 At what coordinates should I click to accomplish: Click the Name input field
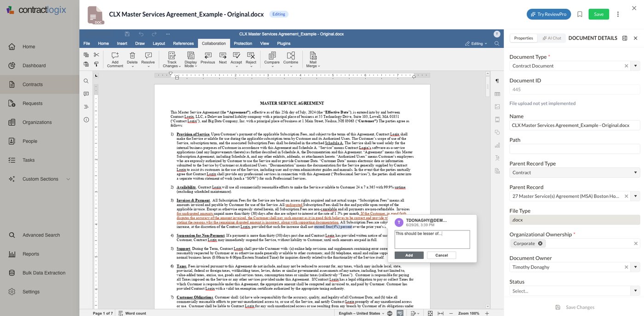[x=575, y=125]
